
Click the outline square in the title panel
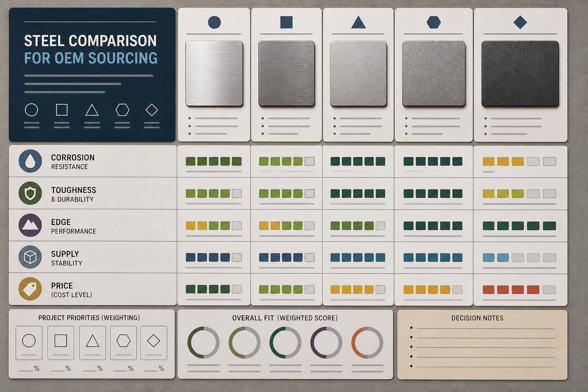point(62,110)
